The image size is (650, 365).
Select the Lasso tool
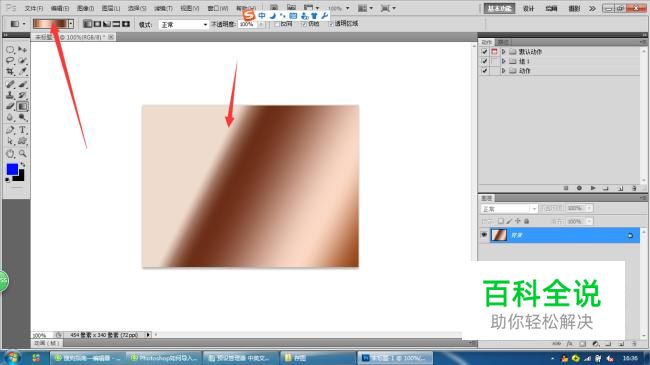(x=10, y=61)
